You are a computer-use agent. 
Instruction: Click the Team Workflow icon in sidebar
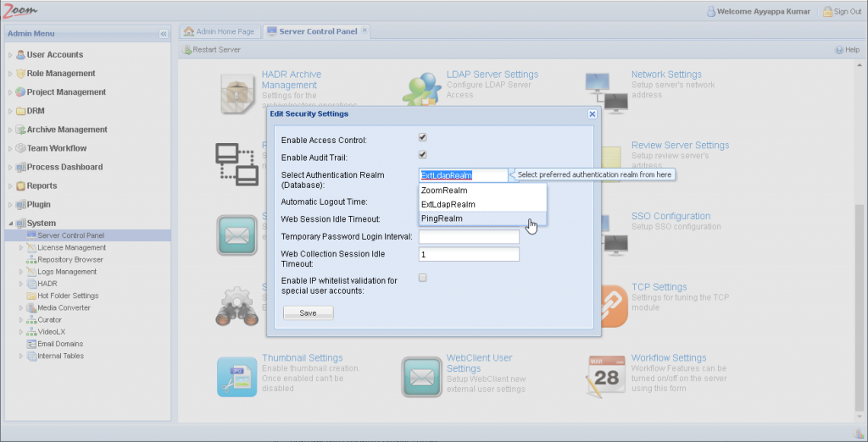(20, 148)
